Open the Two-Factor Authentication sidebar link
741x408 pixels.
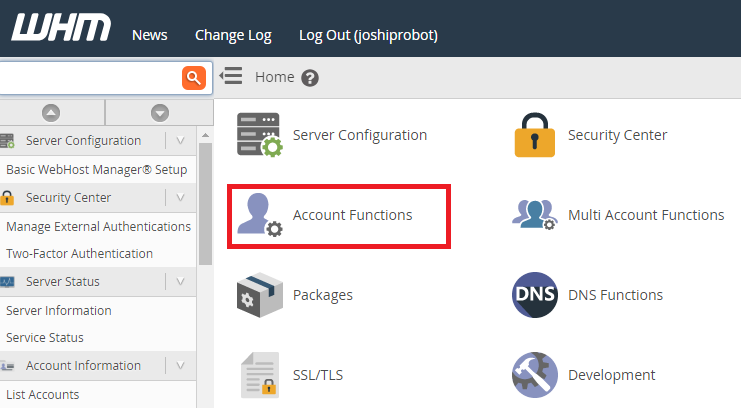click(x=79, y=253)
